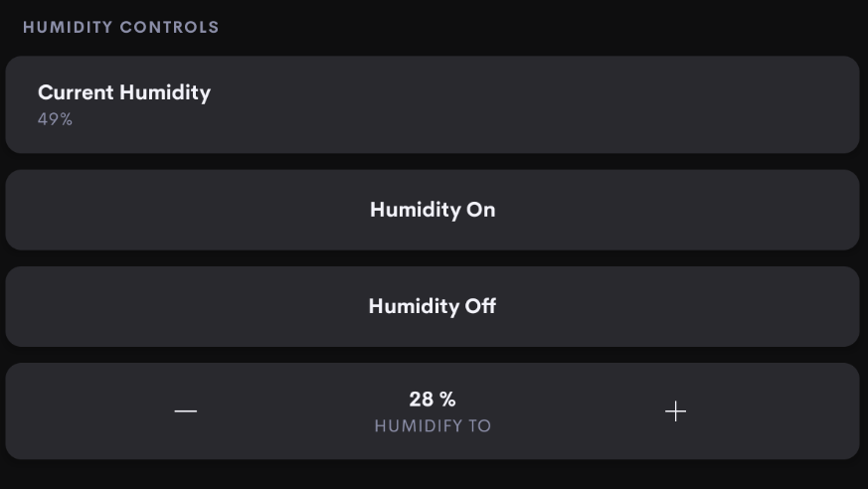
Task: Click the HUMIDITY CONTROLS section header
Action: point(120,27)
